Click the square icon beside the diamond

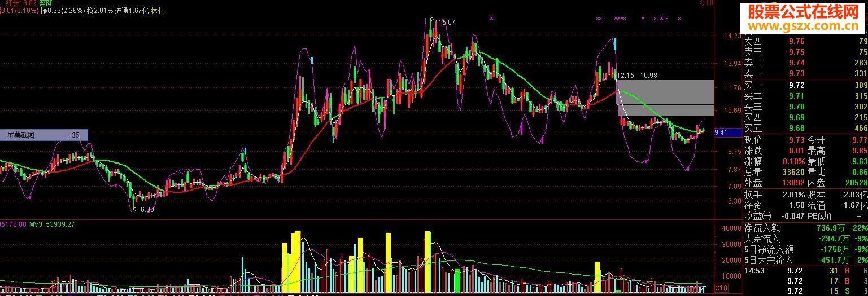710,3
